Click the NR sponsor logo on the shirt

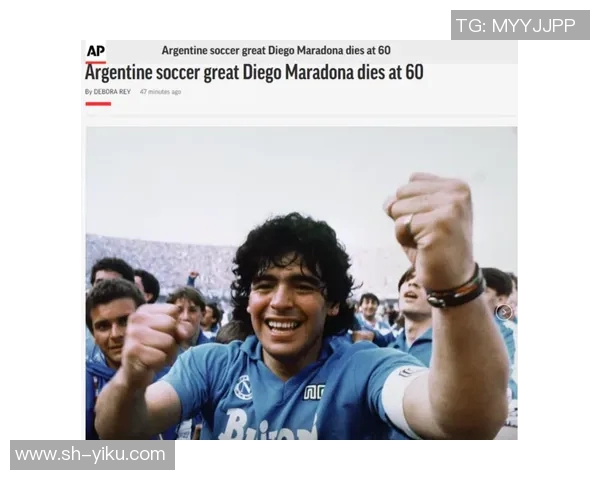click(x=315, y=393)
